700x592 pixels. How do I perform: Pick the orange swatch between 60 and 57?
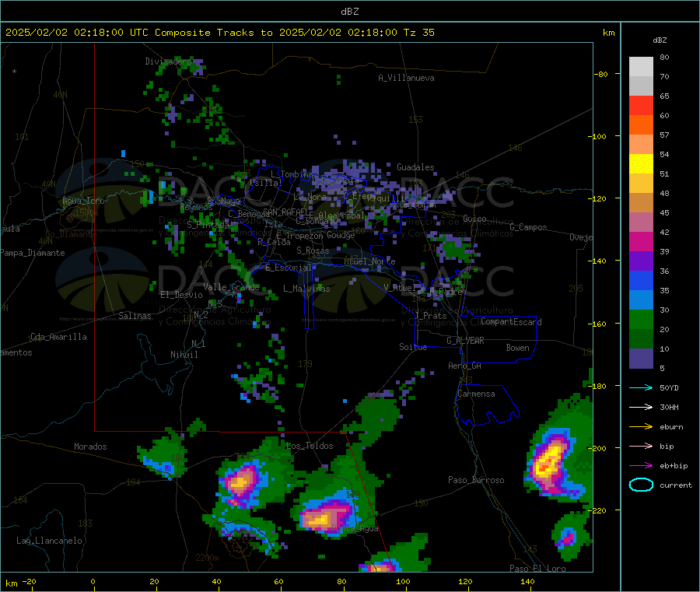(641, 125)
